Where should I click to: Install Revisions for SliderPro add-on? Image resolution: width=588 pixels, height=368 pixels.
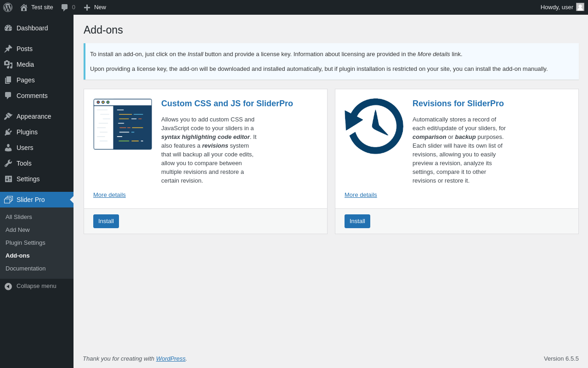click(357, 221)
